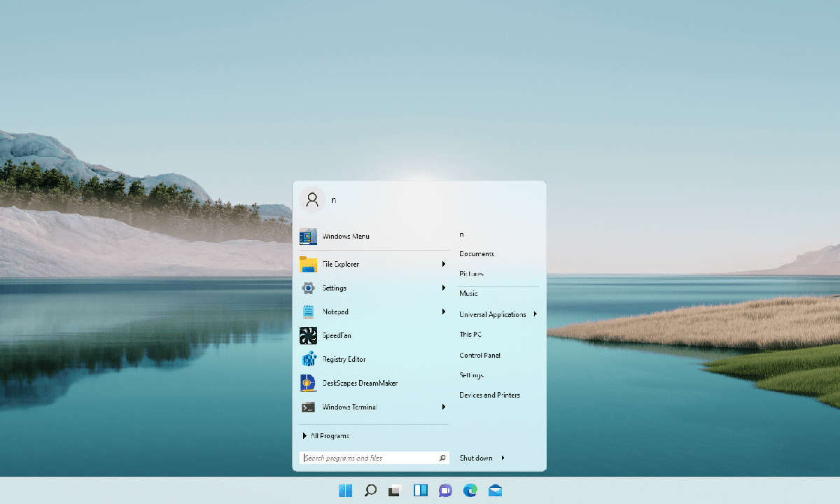Screen dimensions: 840x504
Task: Click the Universal Applications label
Action: (x=492, y=314)
